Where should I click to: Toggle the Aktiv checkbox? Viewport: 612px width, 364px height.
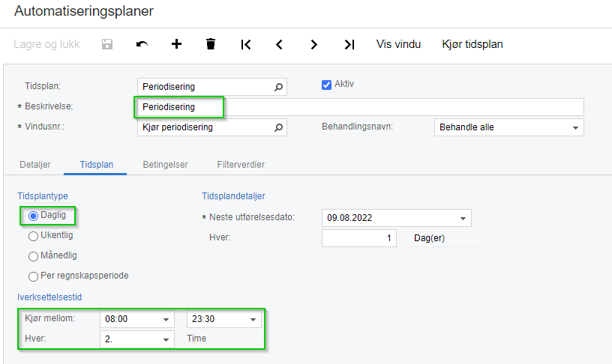pyautogui.click(x=326, y=85)
